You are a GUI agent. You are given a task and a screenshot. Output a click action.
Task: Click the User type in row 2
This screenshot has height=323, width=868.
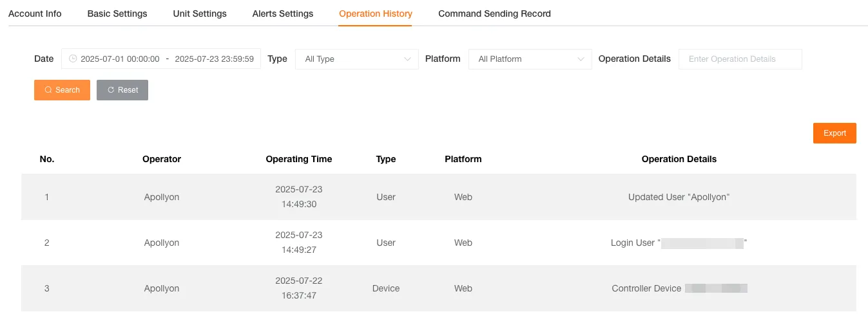click(x=386, y=243)
